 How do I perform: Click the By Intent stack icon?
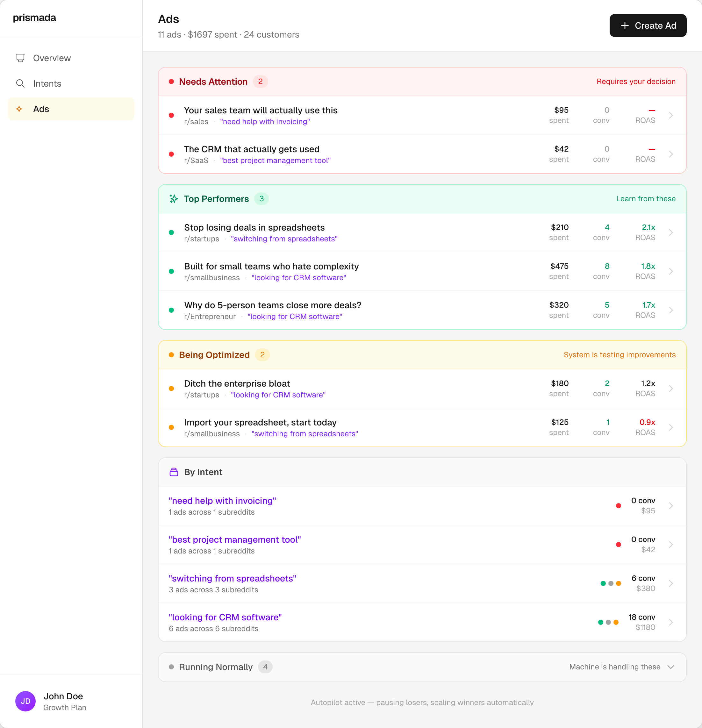[174, 472]
